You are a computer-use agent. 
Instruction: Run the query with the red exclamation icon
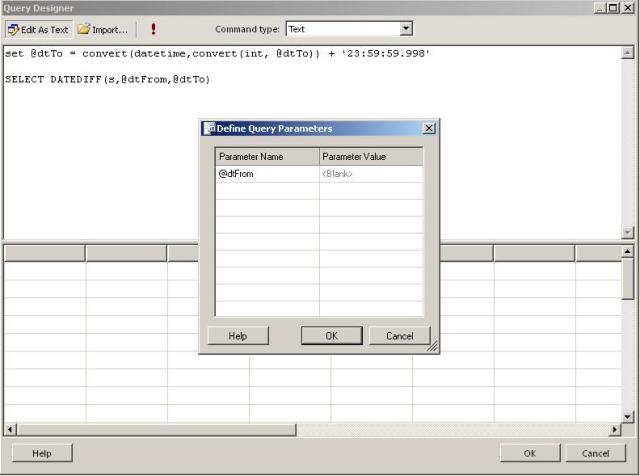tap(153, 29)
